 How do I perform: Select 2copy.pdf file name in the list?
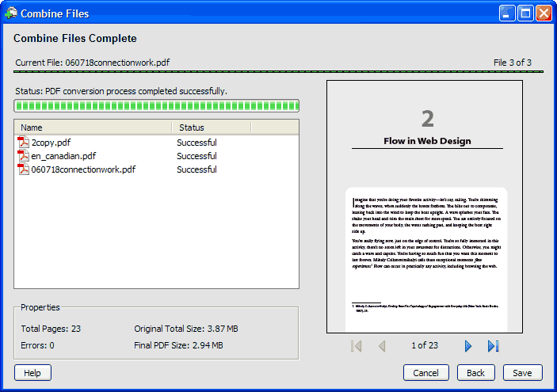[51, 143]
